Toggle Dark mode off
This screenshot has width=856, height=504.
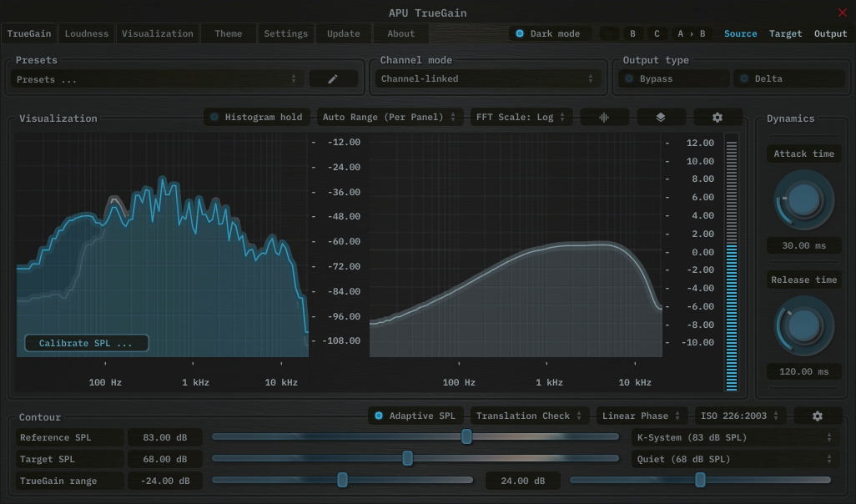(x=550, y=34)
